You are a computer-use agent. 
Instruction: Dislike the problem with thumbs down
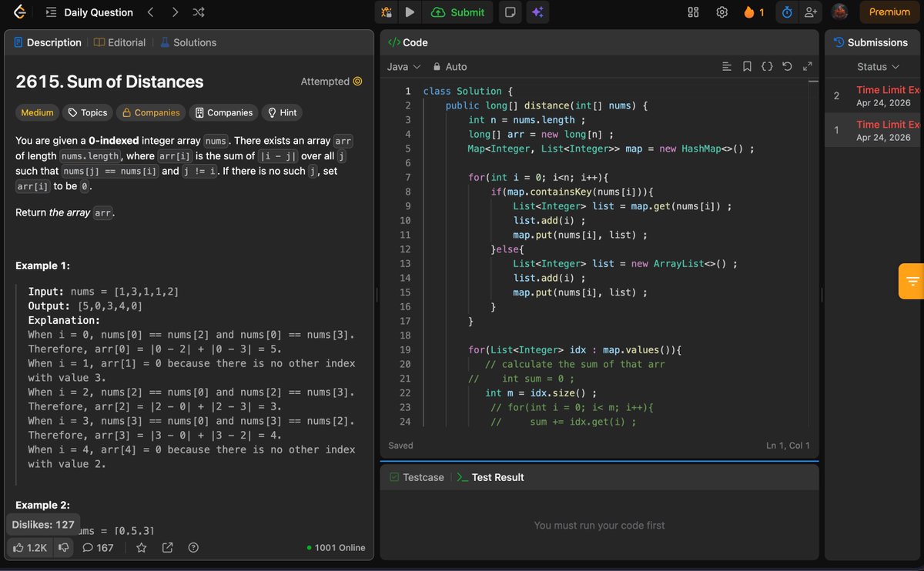(64, 548)
